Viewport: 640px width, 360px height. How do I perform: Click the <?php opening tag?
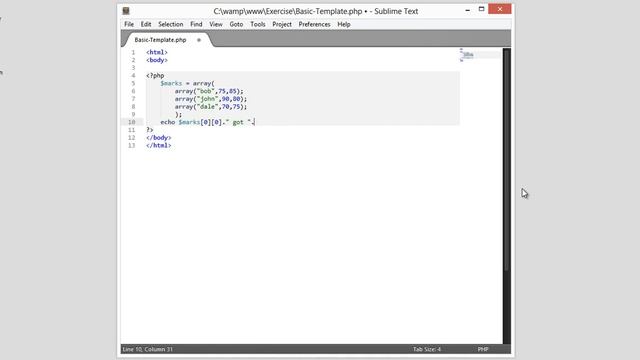(155, 76)
